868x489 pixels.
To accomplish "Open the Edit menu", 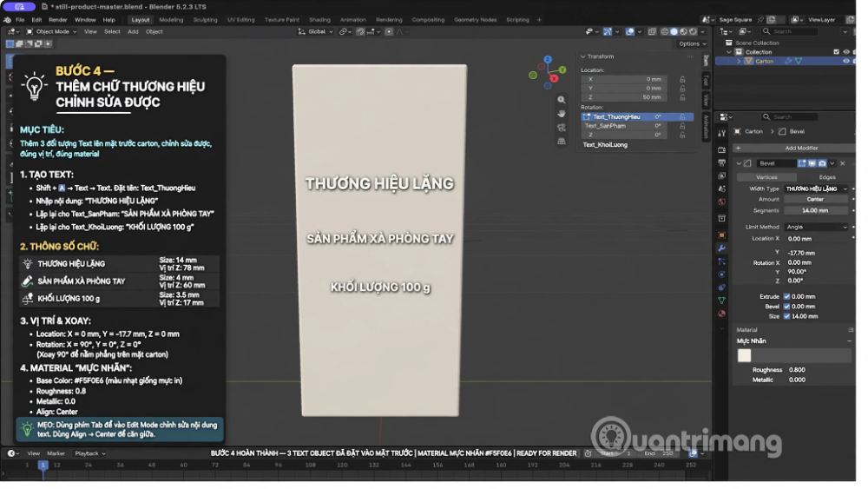I will tap(36, 20).
